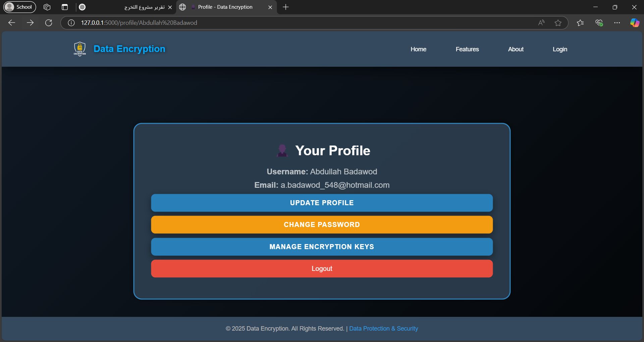Go back with the browser back arrow
The width and height of the screenshot is (644, 342).
pos(12,23)
